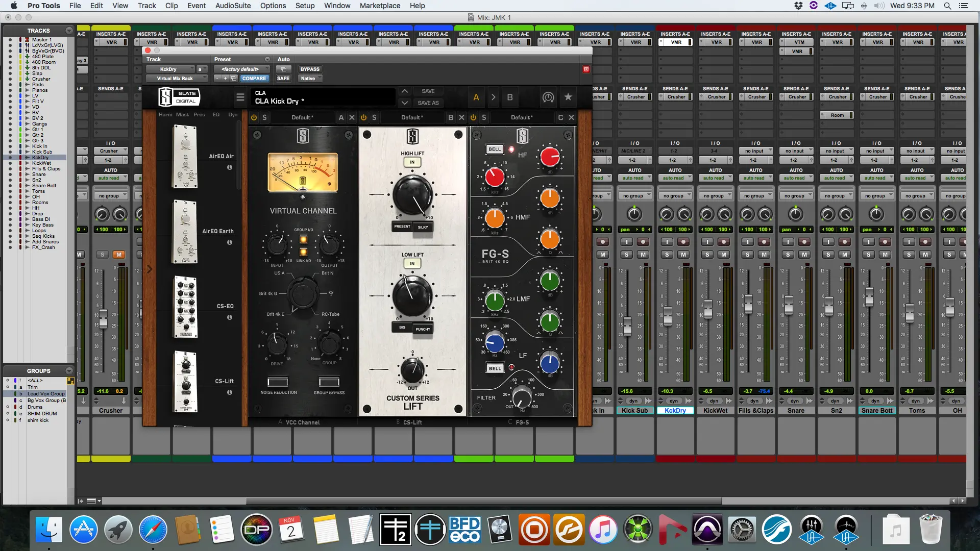Click the red HF gain knob on FG-S

pyautogui.click(x=550, y=157)
